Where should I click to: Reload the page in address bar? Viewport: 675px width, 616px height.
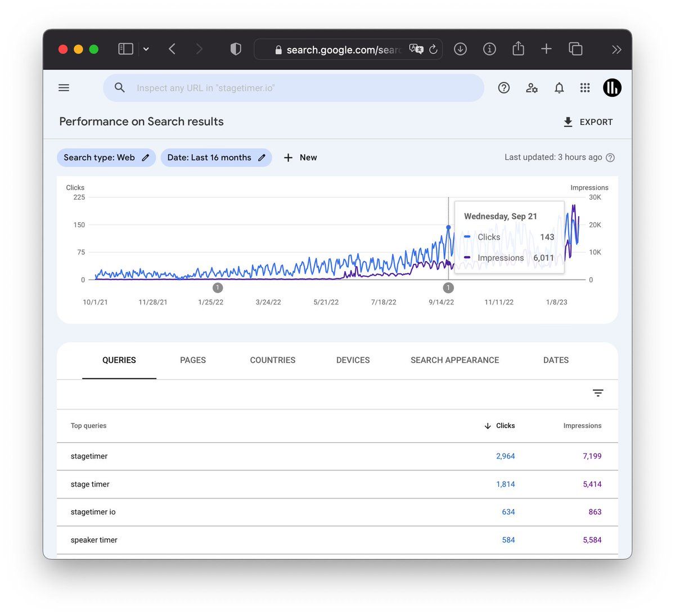433,50
